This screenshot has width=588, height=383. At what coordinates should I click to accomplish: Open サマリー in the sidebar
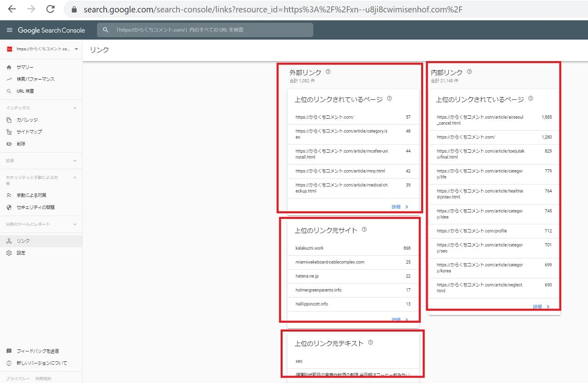25,68
